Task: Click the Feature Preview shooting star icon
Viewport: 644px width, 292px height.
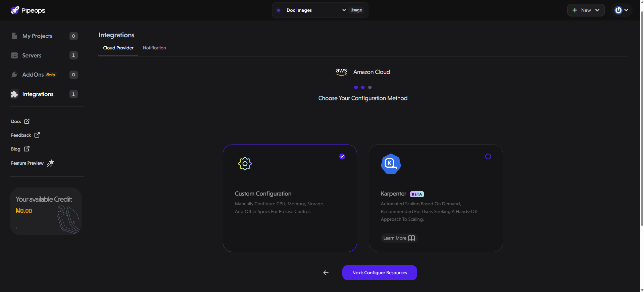Action: 50,163
